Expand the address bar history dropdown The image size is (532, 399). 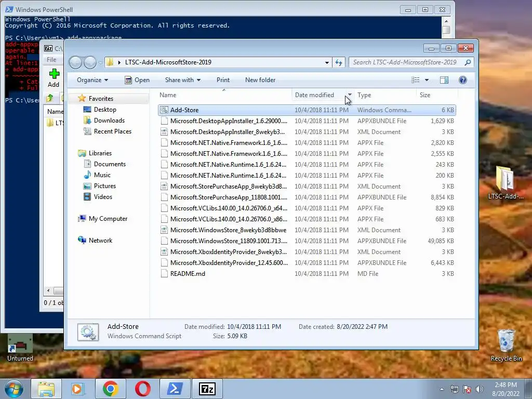tap(327, 62)
